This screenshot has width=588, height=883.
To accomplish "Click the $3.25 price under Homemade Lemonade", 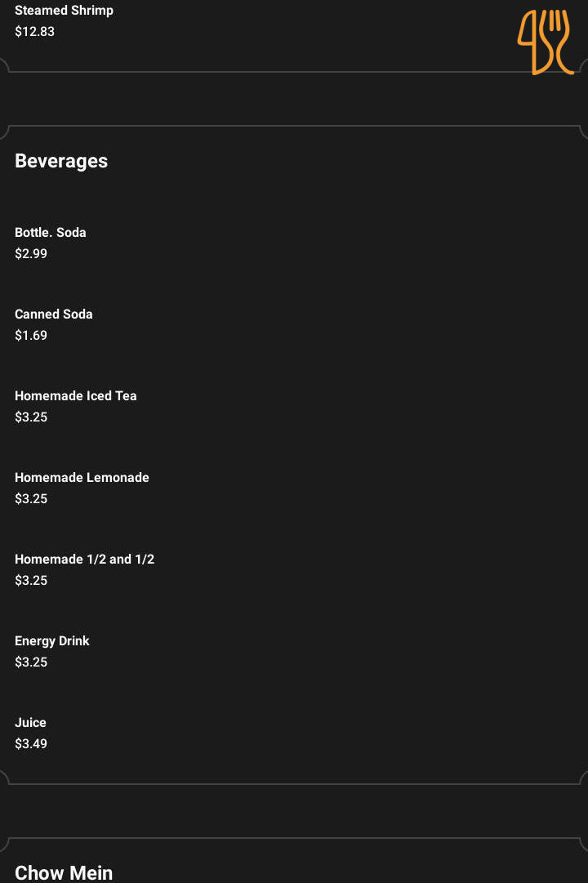I will click(31, 499).
